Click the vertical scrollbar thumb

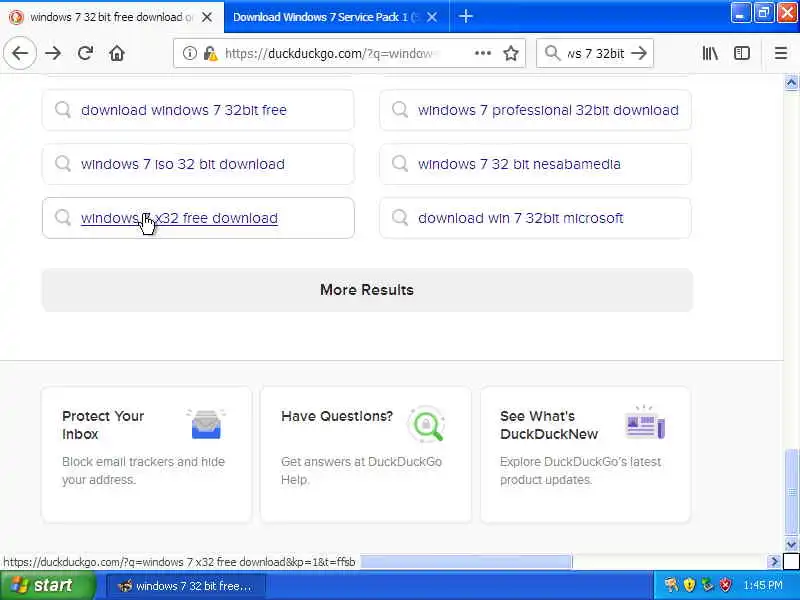click(791, 492)
